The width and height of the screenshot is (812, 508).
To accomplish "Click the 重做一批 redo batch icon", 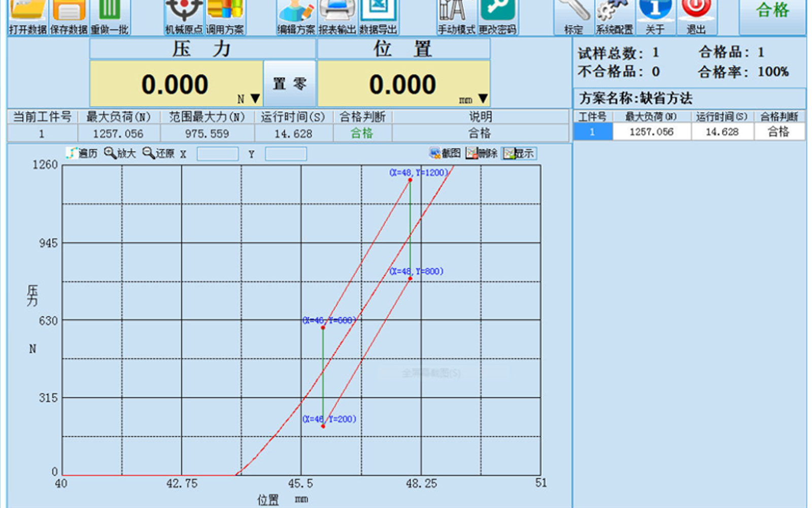I will (x=110, y=17).
